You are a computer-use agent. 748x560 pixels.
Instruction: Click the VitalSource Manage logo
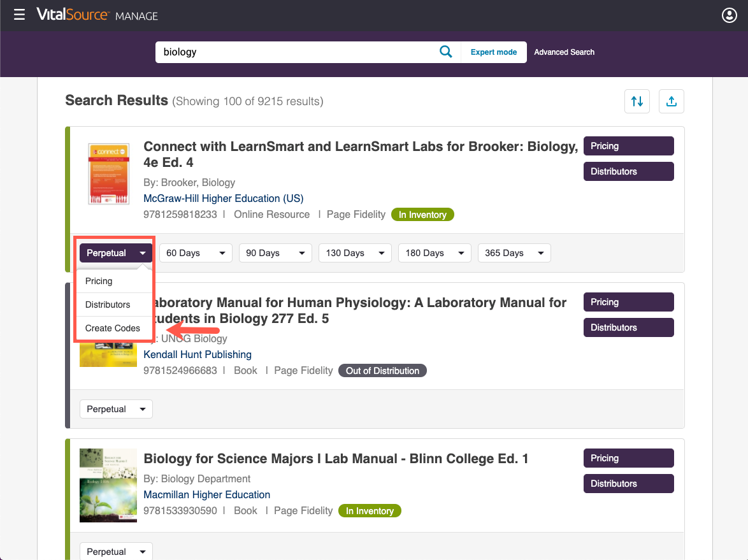pyautogui.click(x=97, y=15)
